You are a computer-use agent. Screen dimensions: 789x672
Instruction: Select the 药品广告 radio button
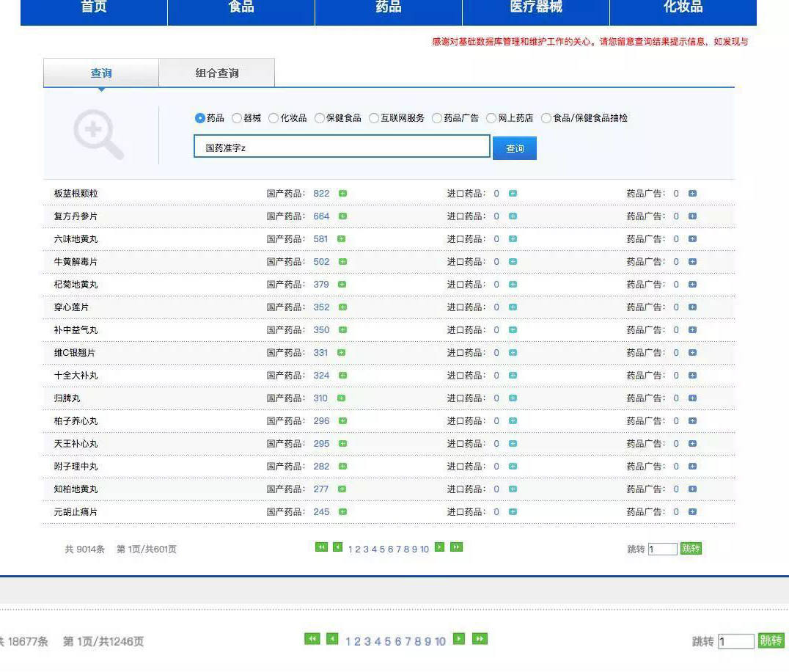coord(437,118)
